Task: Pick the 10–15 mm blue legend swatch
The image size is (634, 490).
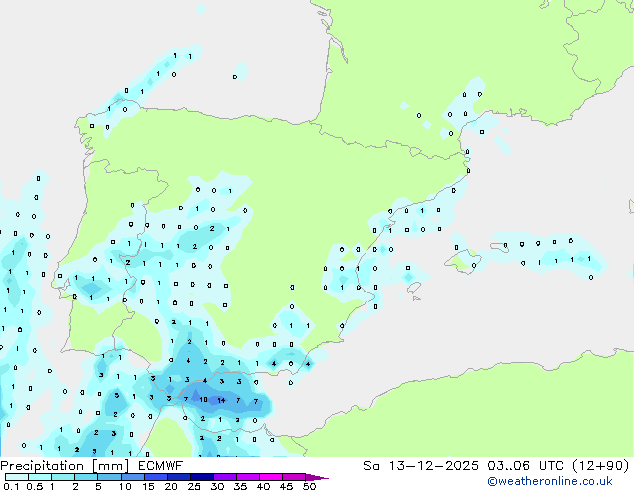Action: click(132, 477)
